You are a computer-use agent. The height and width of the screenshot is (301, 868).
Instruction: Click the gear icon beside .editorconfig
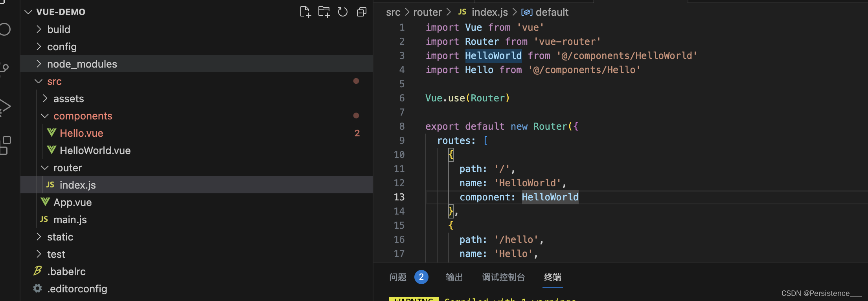[x=38, y=288]
